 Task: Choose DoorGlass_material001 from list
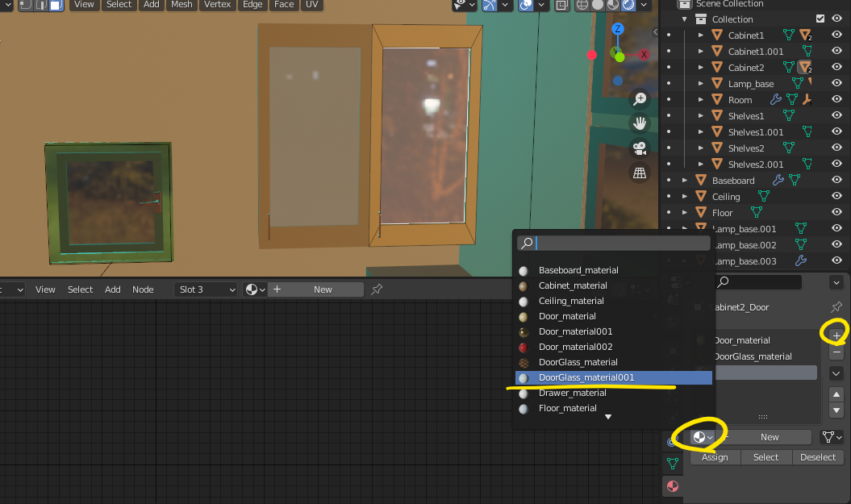pyautogui.click(x=613, y=377)
